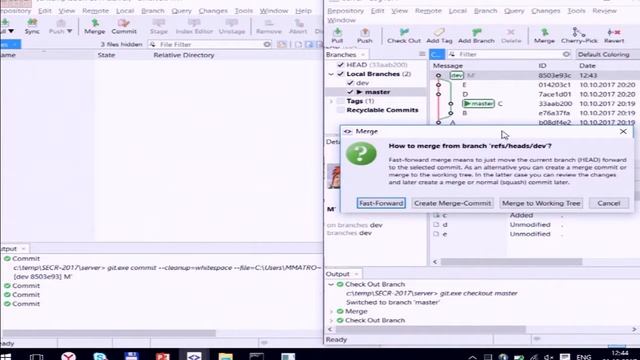This screenshot has height=360, width=640.
Task: Click Check Out toolbar icon
Action: tap(404, 36)
